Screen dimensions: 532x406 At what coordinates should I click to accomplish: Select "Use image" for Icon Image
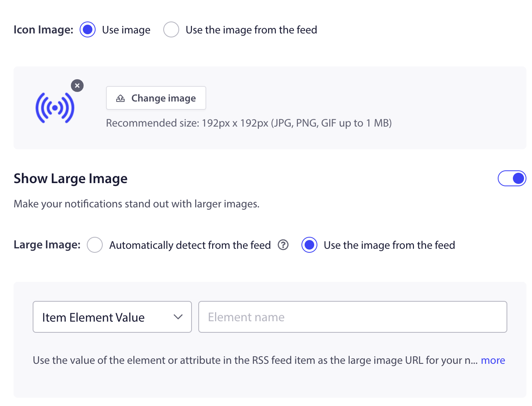pyautogui.click(x=88, y=30)
